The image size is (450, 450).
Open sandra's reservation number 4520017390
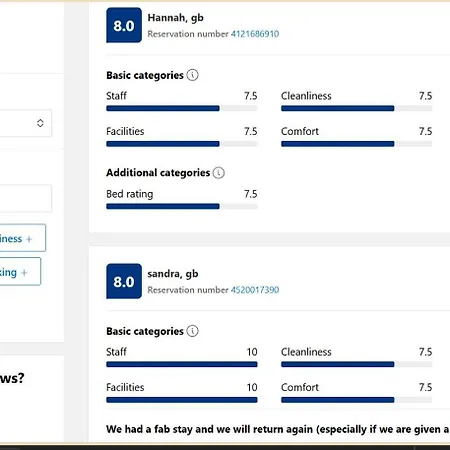point(255,290)
